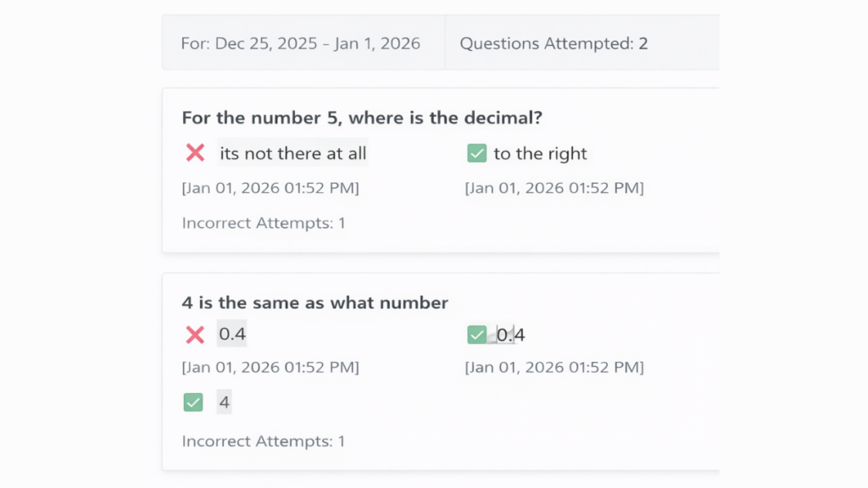Click the timestamp below the red-X 0.4 answer

pos(270,368)
